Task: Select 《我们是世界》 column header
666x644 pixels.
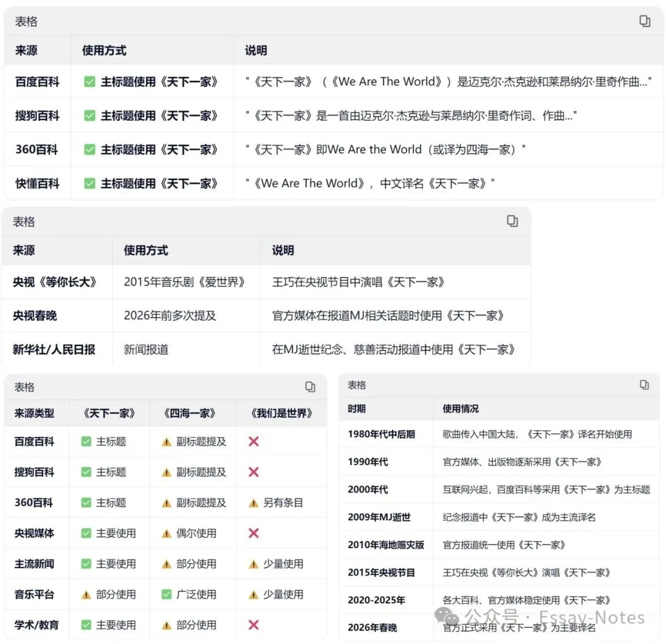Action: (281, 413)
